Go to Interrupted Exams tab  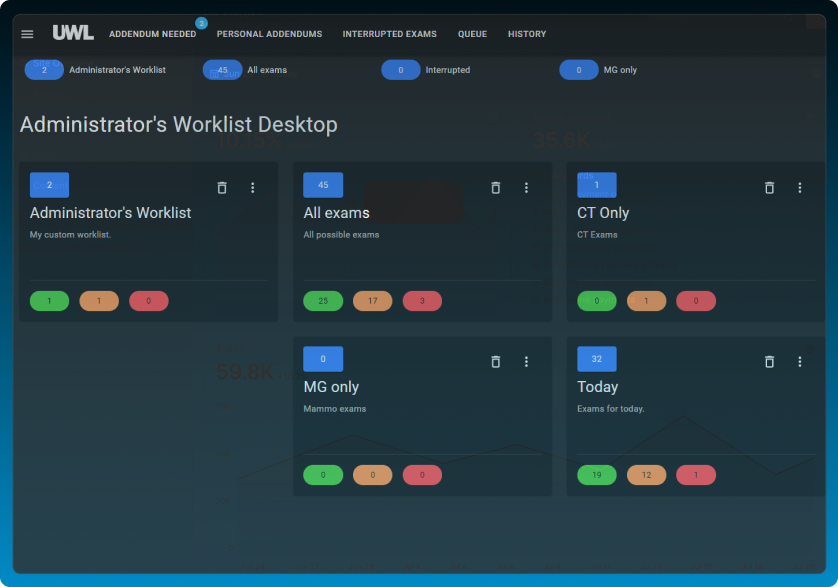pos(389,34)
